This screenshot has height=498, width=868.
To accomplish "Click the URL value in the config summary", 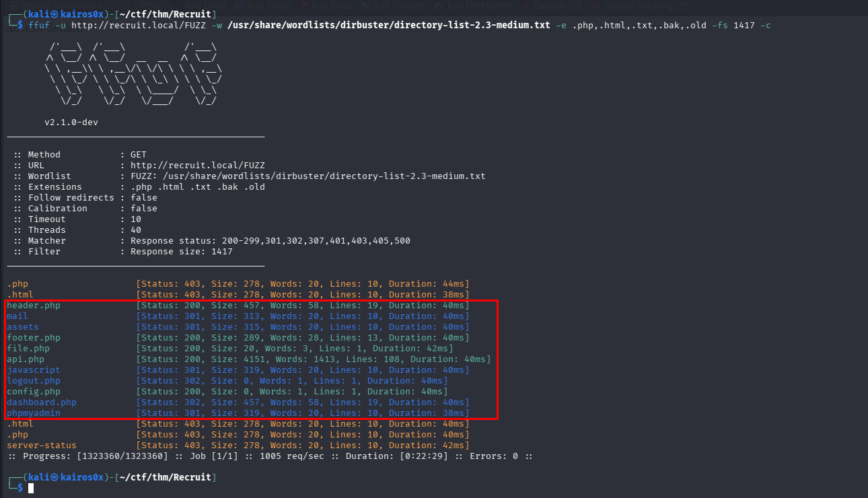I will 197,166.
